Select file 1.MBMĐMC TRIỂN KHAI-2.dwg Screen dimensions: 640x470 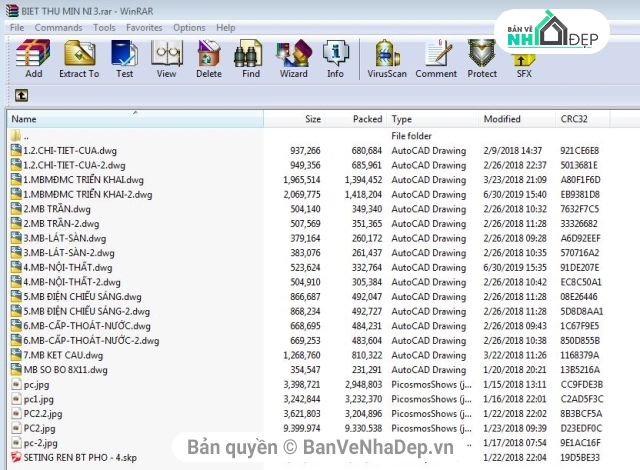(x=88, y=195)
